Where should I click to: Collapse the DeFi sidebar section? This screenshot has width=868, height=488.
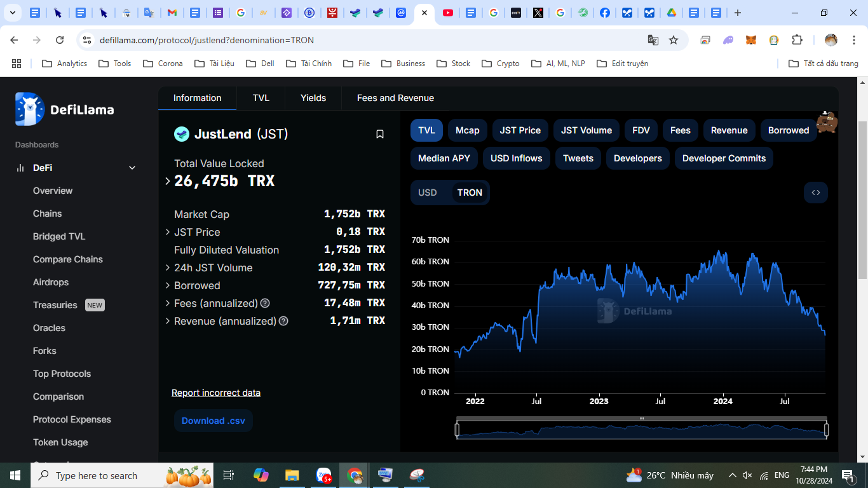[x=132, y=168]
